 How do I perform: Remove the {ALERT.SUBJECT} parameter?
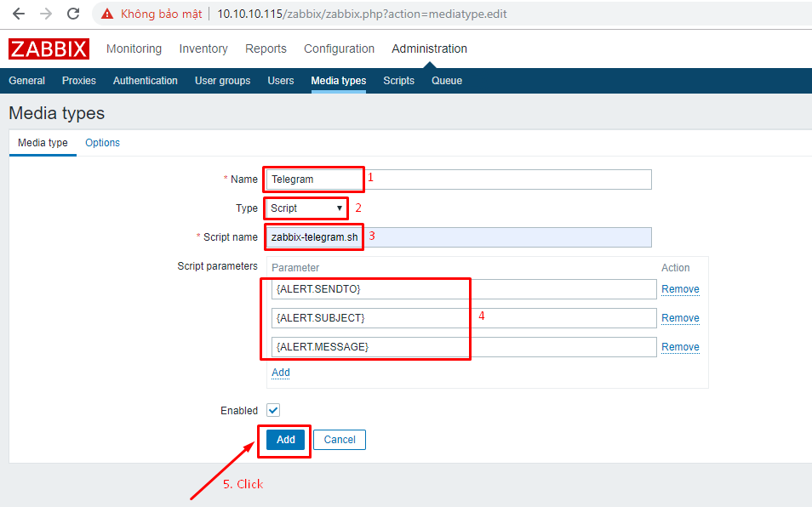tap(680, 318)
